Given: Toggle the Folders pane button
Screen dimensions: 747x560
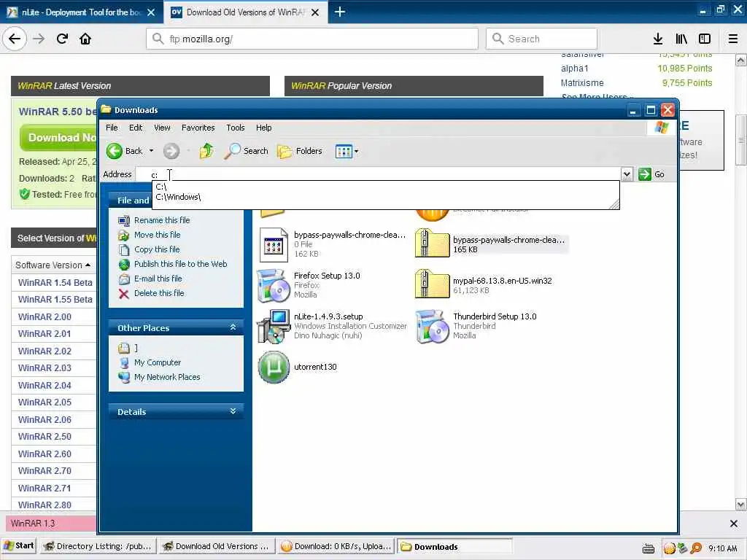Looking at the screenshot, I should coord(300,151).
